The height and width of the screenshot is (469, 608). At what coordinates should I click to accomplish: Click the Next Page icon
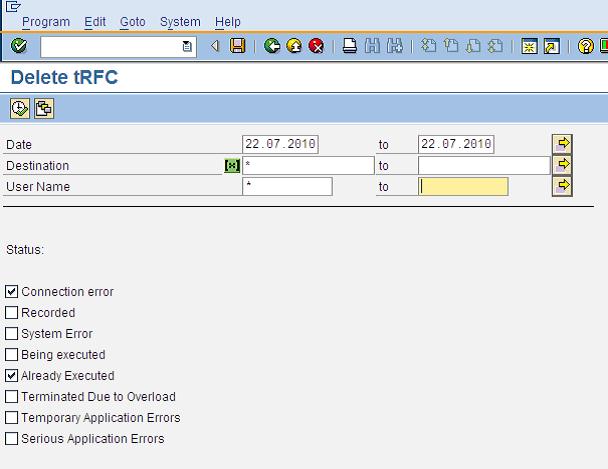pos(473,46)
